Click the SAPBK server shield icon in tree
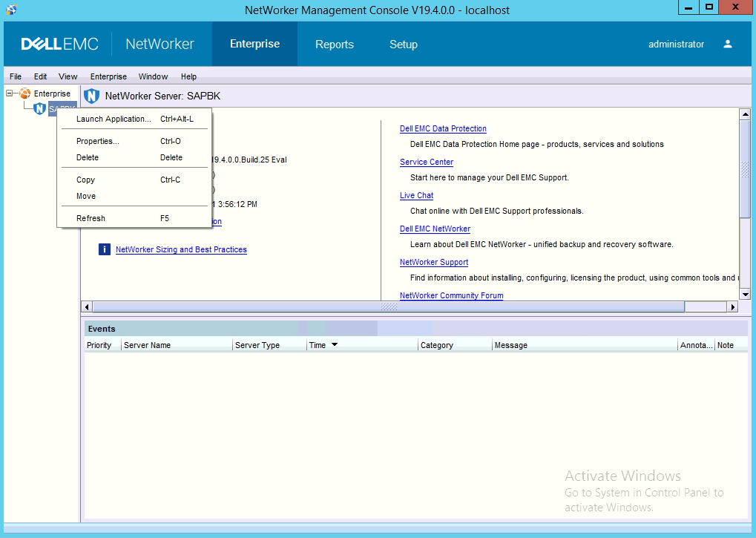Image resolution: width=756 pixels, height=538 pixels. pos(40,109)
